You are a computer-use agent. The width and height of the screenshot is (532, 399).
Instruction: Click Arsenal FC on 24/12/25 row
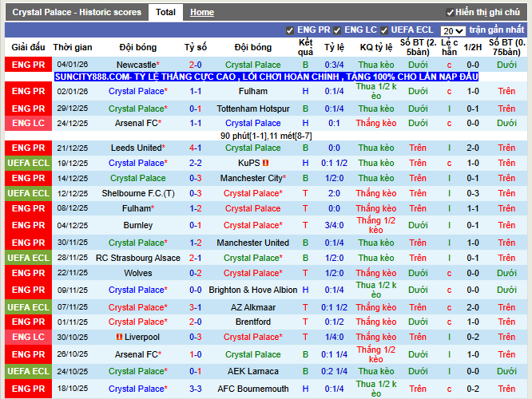[138, 123]
